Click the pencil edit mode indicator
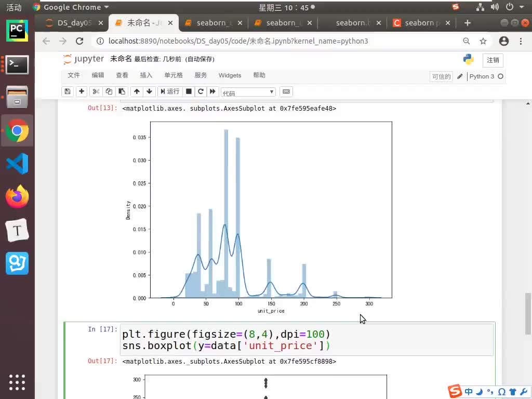The image size is (532, 399). (460, 76)
